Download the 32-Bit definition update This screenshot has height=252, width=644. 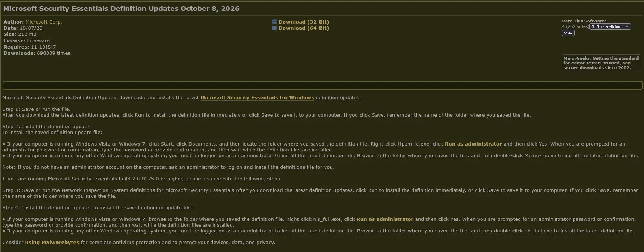pyautogui.click(x=304, y=22)
